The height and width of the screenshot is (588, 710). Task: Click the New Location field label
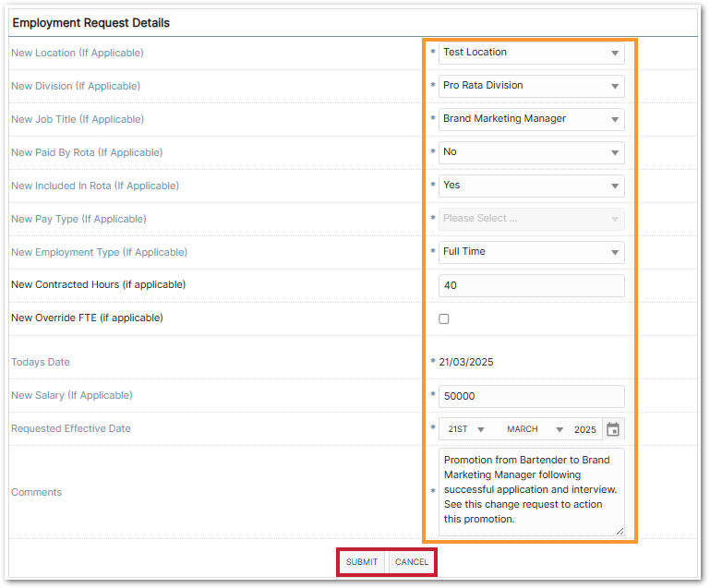pyautogui.click(x=77, y=53)
